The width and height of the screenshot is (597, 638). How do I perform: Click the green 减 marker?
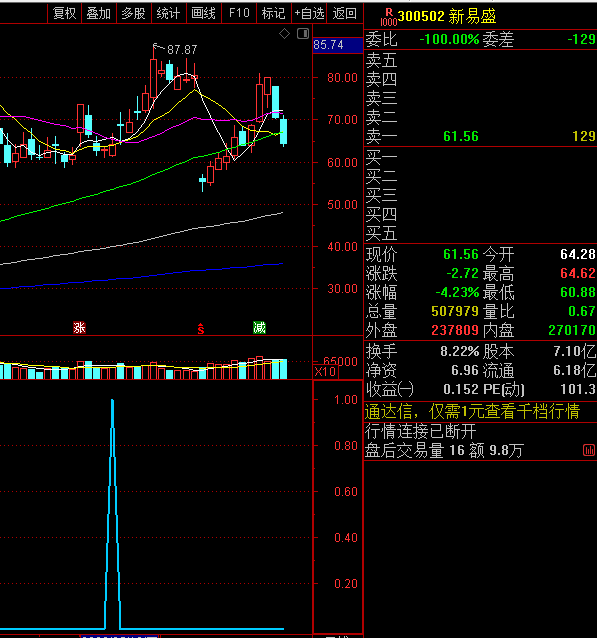tap(259, 328)
